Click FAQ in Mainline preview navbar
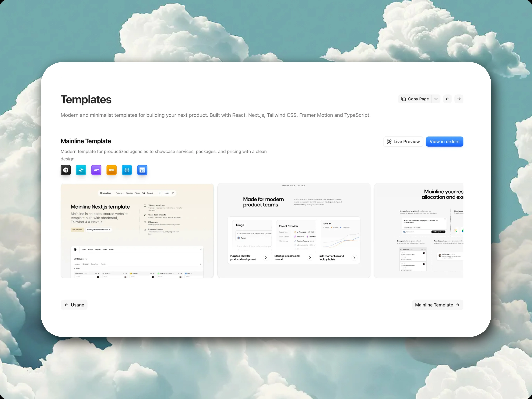This screenshot has width=532, height=399. [143, 193]
